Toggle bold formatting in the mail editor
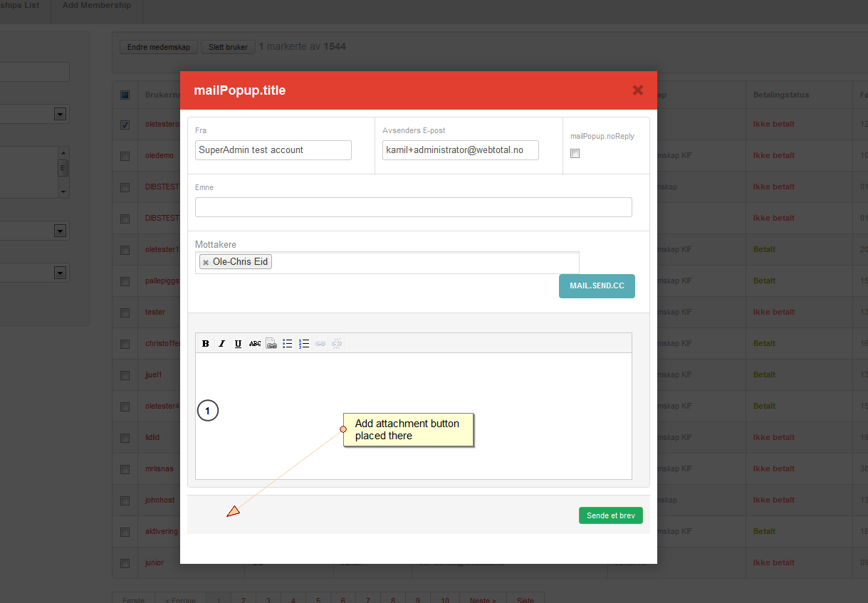This screenshot has height=603, width=868. point(206,343)
